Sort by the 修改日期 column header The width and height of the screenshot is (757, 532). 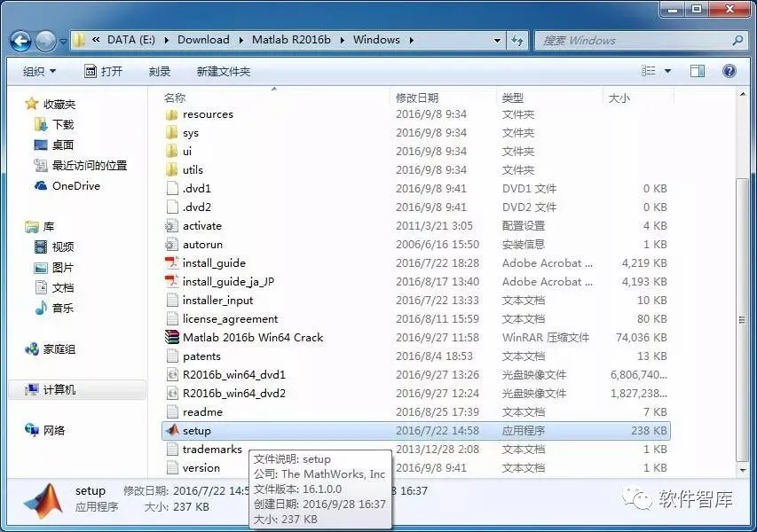pyautogui.click(x=417, y=98)
